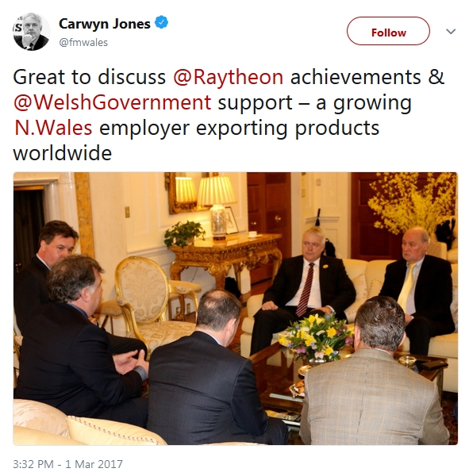The height and width of the screenshot is (476, 469).
Task: Follow the N.Wales link in tweet
Action: 53,128
